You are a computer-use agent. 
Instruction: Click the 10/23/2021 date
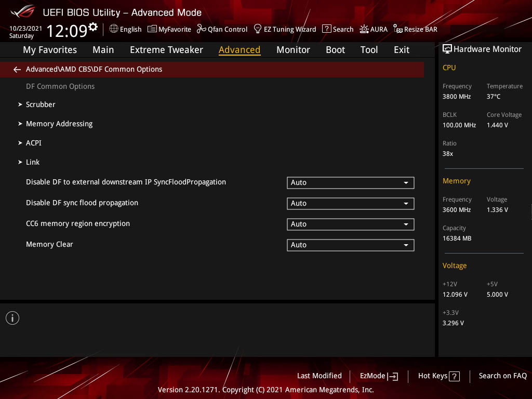(26, 29)
